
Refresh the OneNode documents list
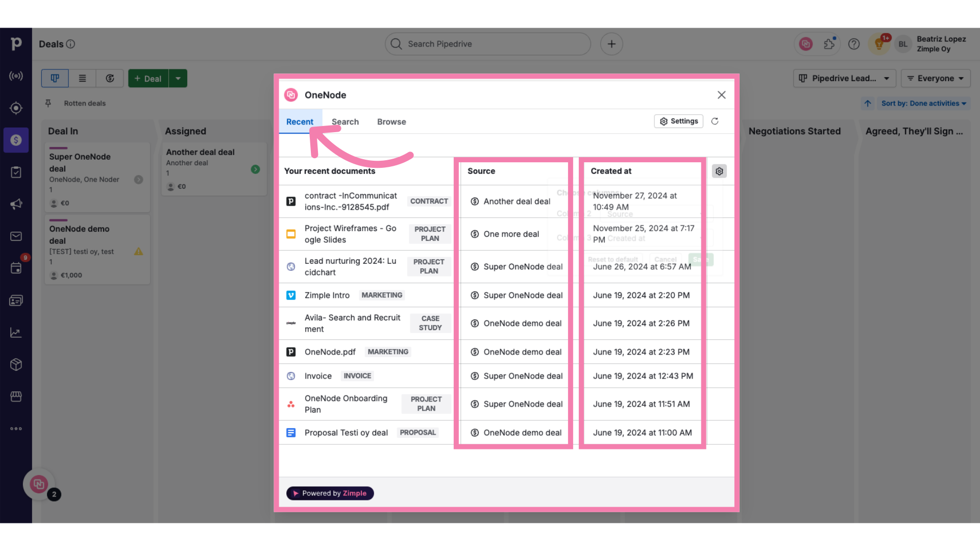715,121
